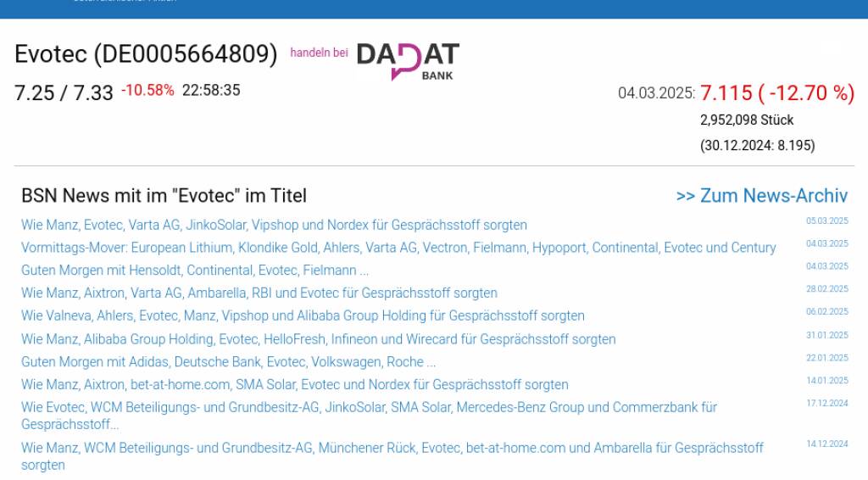Open headline mentioning Mercedes-Benz Group and Commerzbank
Screen dimensions: 868x480
click(369, 407)
